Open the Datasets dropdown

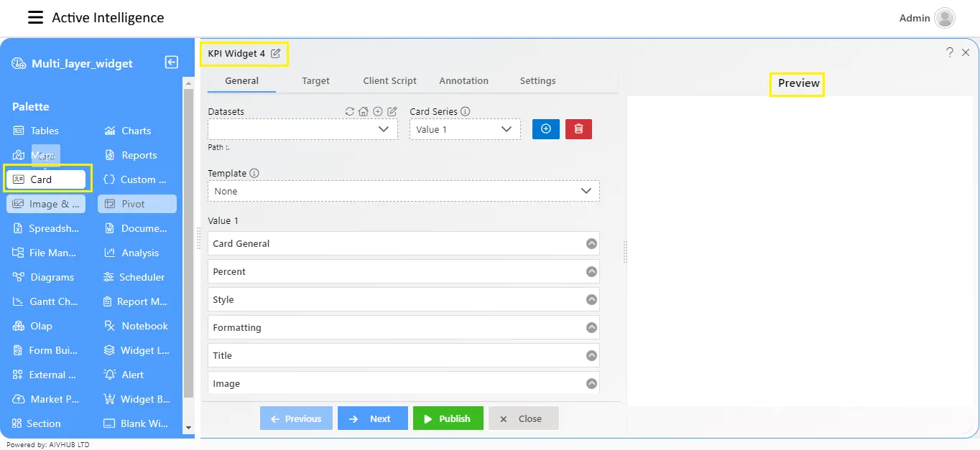click(302, 129)
